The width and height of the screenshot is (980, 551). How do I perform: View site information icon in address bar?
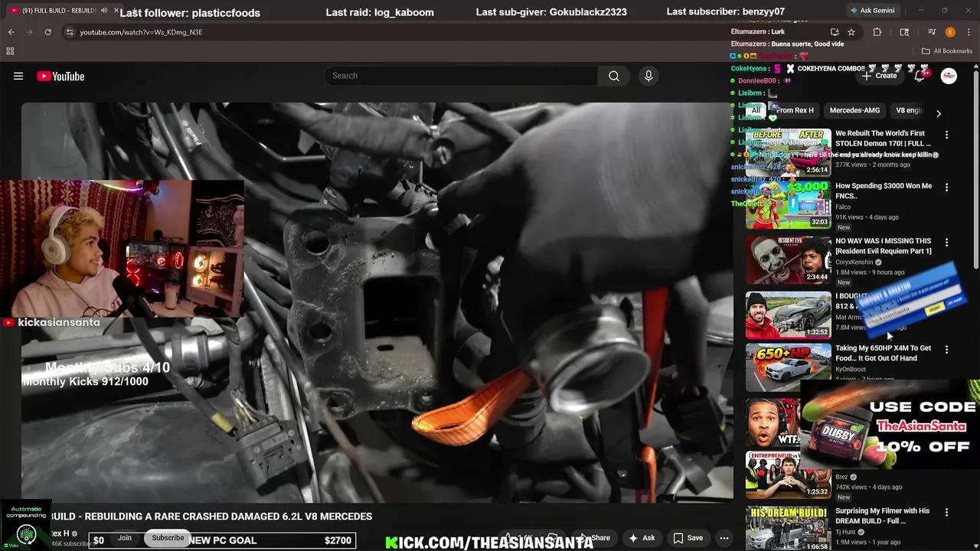click(70, 32)
